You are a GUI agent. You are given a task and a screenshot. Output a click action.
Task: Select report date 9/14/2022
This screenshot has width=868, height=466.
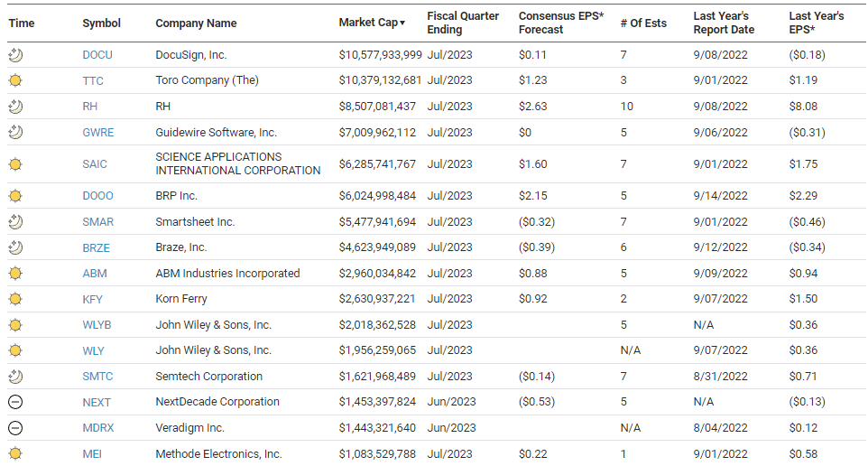coord(720,196)
